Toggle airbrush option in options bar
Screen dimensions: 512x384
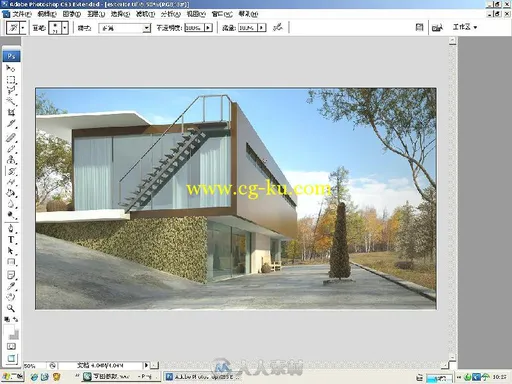tap(278, 27)
